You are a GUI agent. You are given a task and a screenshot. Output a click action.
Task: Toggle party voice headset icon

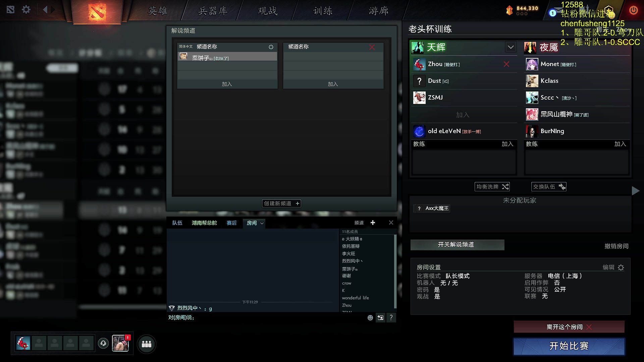[x=103, y=343]
